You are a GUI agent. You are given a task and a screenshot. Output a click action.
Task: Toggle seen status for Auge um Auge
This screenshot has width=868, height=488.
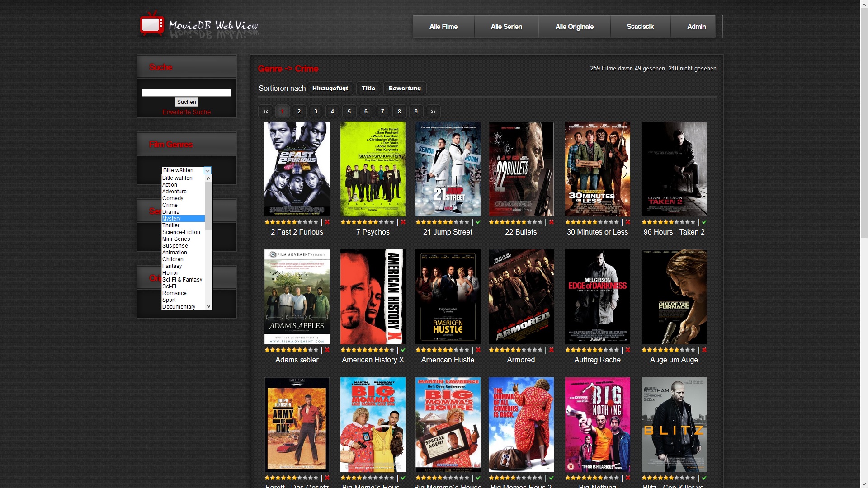pos(704,350)
